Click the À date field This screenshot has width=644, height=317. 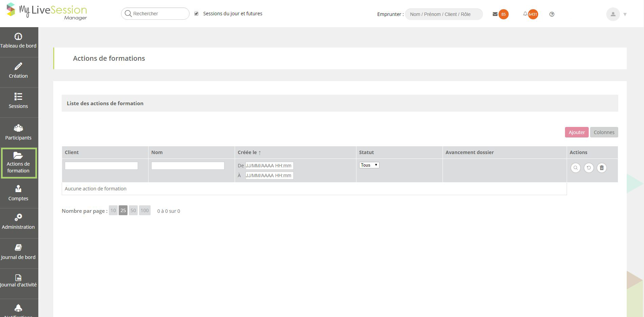click(x=269, y=175)
